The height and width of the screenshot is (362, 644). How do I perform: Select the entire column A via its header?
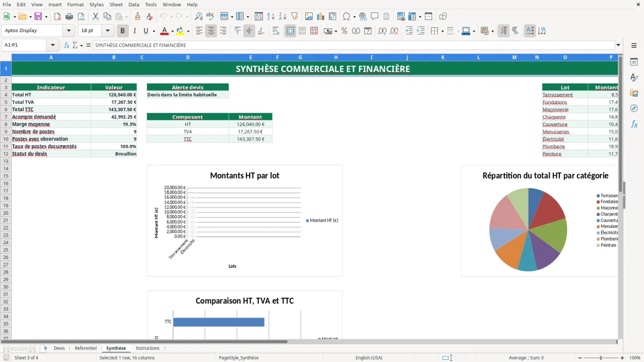point(51,57)
